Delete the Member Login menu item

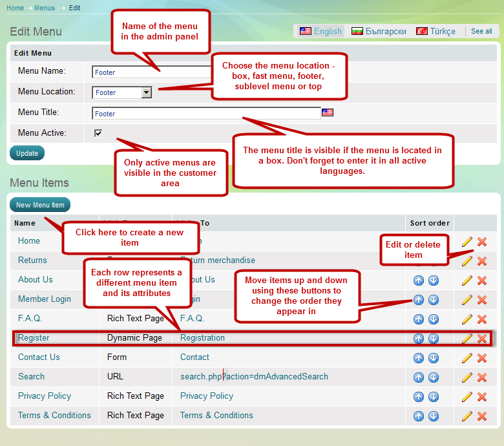[x=482, y=300]
